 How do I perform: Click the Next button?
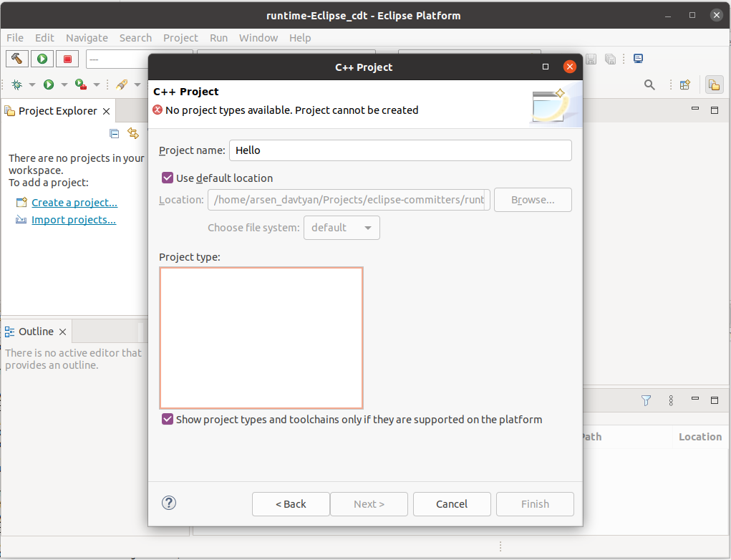coord(369,504)
